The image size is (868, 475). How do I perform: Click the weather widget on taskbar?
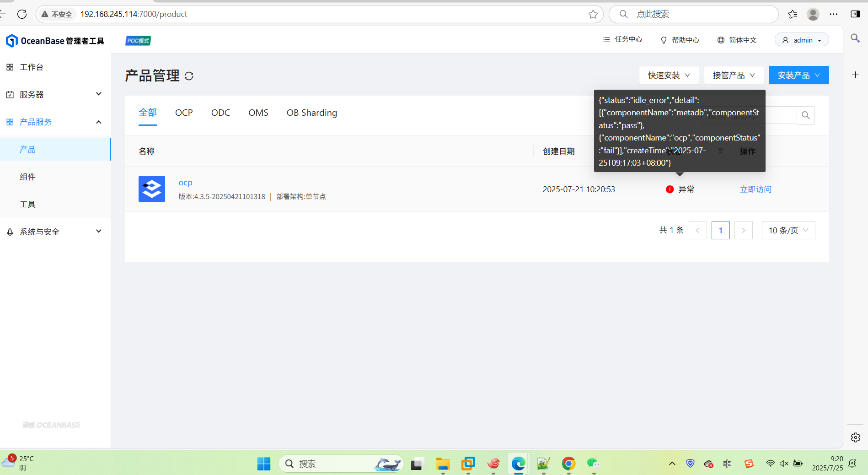[x=18, y=463]
